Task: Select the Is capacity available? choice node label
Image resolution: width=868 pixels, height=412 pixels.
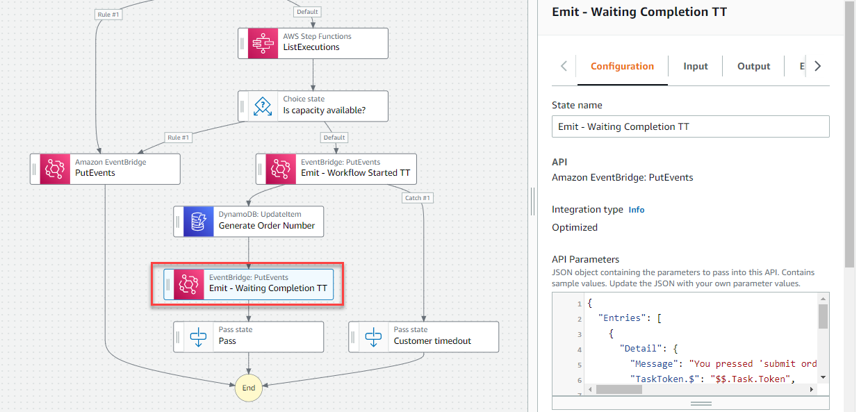Action: (x=325, y=110)
